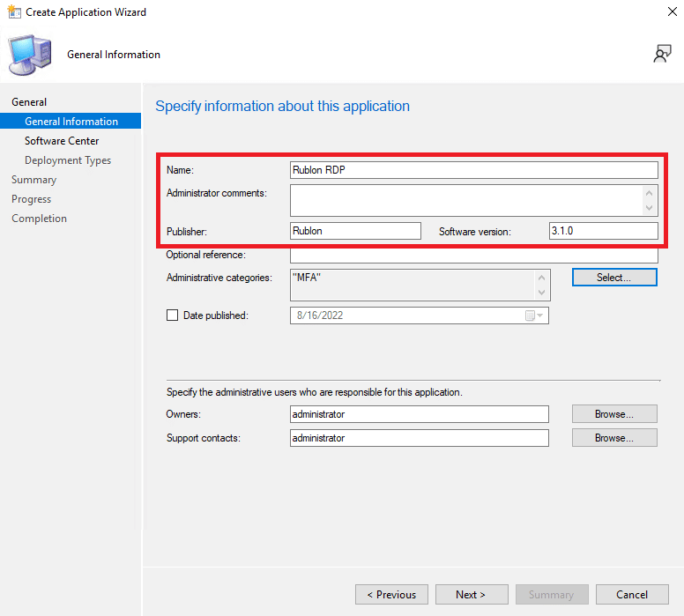
Task: Click the computer wizard icon in header
Action: coord(31,55)
